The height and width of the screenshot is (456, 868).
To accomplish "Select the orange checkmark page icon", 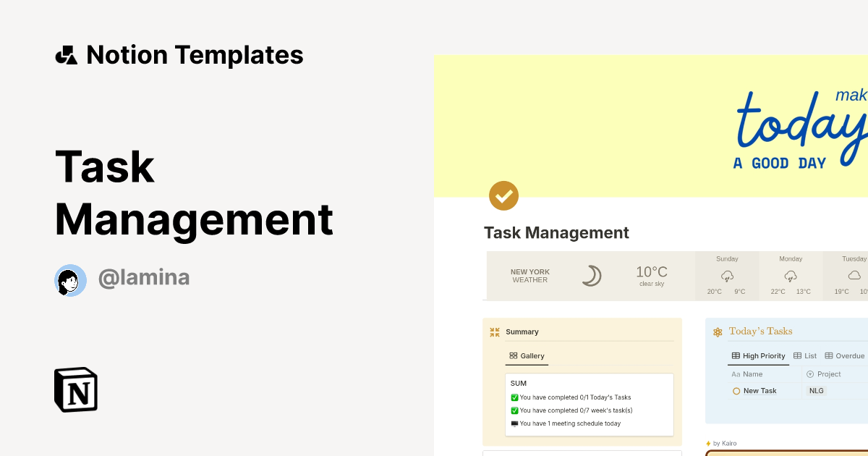I will (503, 195).
